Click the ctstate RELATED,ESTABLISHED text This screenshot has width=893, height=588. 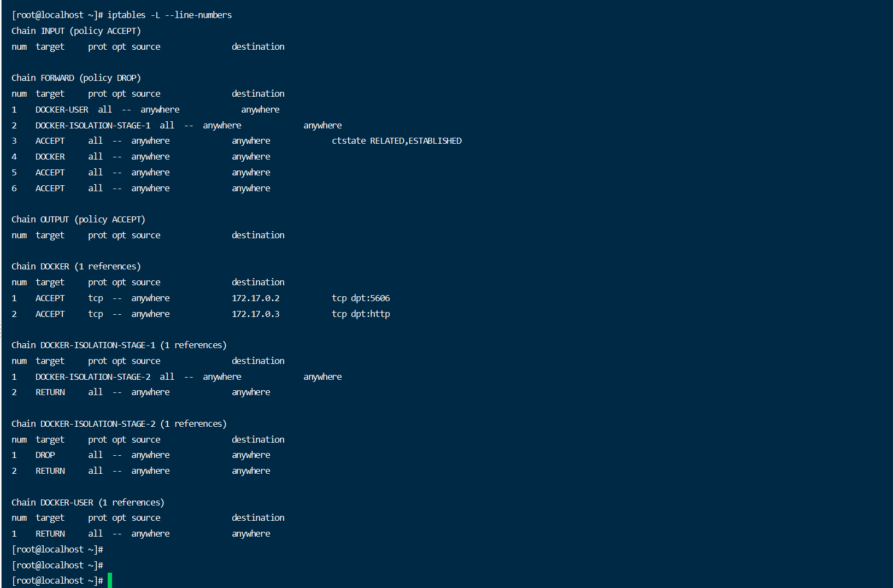[397, 141]
